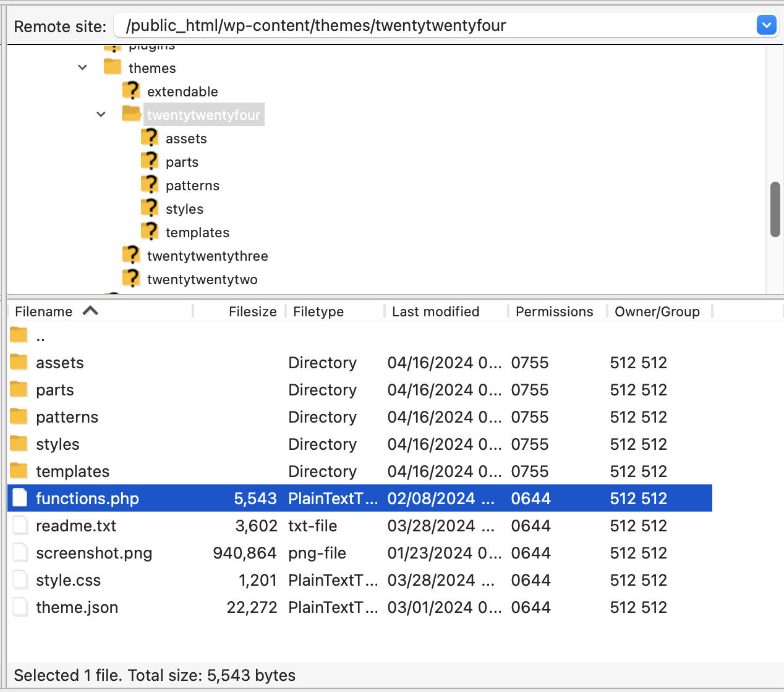Toggle the Filename sort direction arrow
This screenshot has height=692, width=784.
(x=90, y=311)
